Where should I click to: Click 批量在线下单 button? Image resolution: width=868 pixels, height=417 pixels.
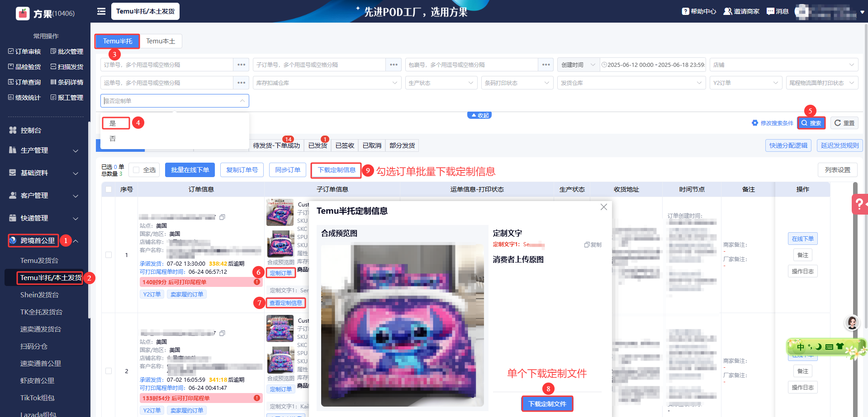pyautogui.click(x=190, y=170)
